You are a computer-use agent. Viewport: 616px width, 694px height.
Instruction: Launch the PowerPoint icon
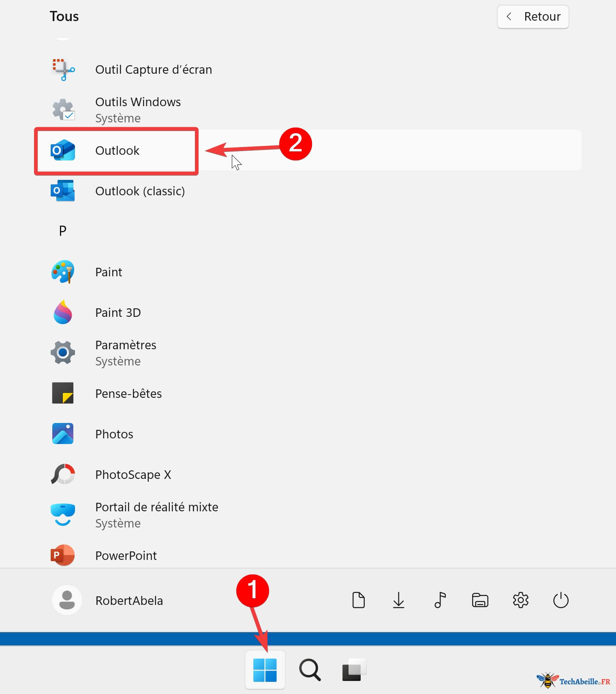point(63,555)
